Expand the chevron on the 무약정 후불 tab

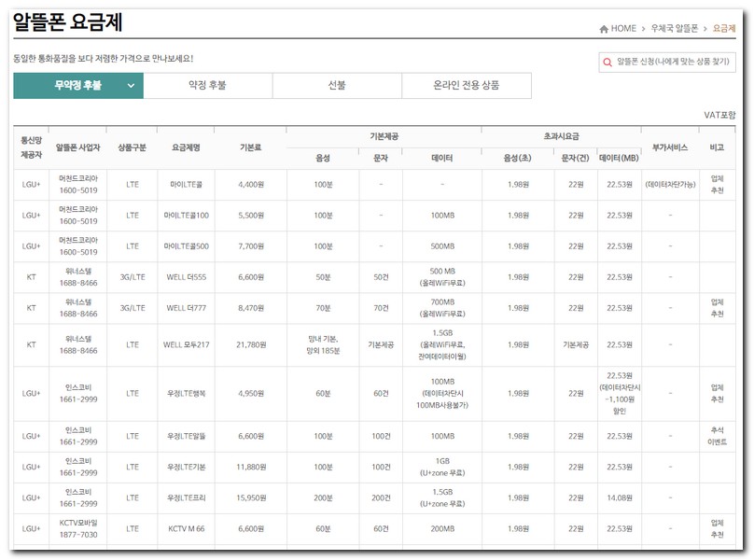point(131,86)
